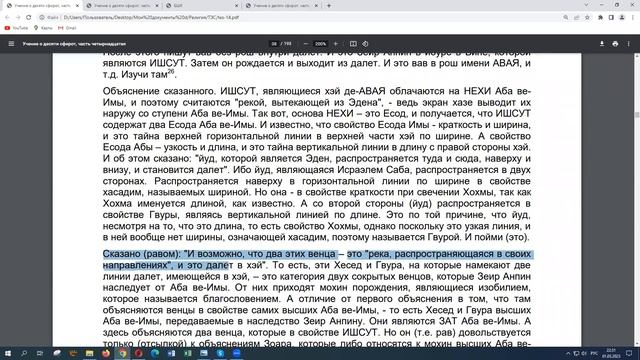Image resolution: width=640 pixels, height=360 pixels.
Task: Switch to the third browser tab
Action: [202, 6]
